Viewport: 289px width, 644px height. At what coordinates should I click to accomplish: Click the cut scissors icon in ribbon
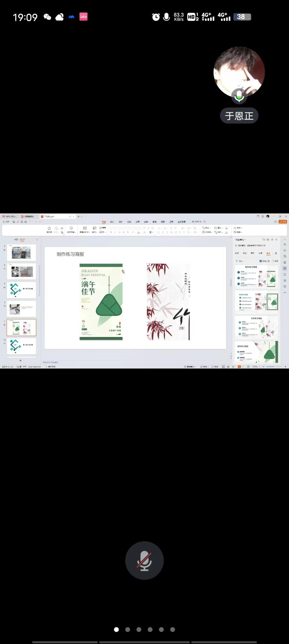tap(62, 228)
